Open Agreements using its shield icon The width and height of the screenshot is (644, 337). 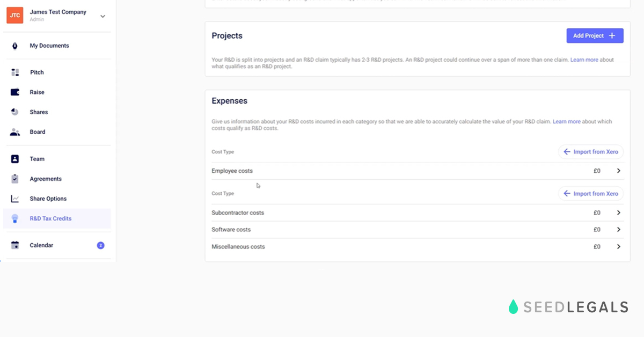coord(16,178)
